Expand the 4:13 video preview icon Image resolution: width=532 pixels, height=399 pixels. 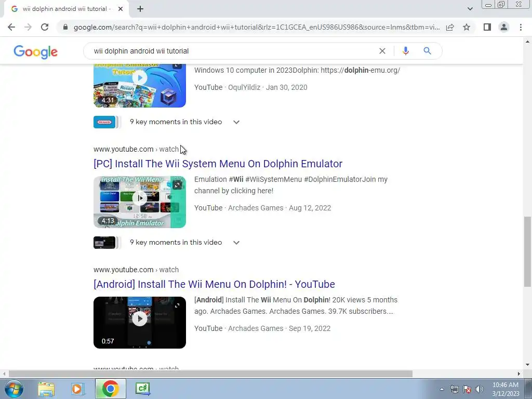coord(177,185)
